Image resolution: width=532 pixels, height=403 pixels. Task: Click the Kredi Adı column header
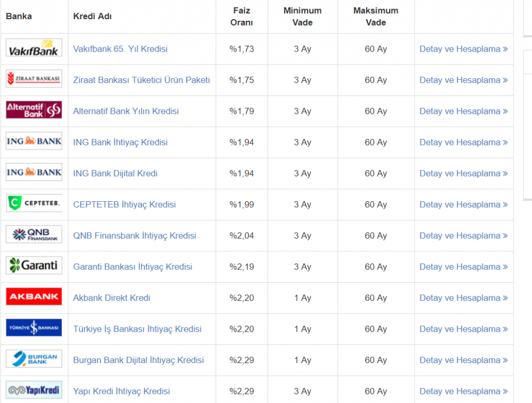(92, 17)
